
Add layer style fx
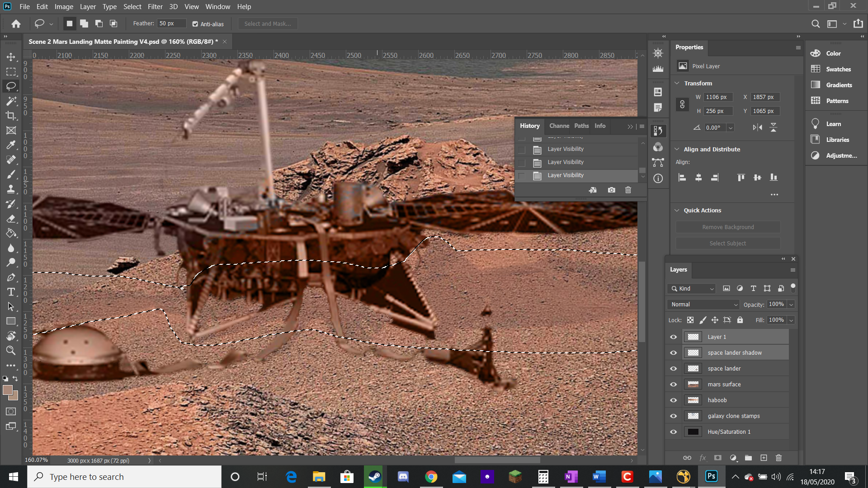tap(703, 458)
